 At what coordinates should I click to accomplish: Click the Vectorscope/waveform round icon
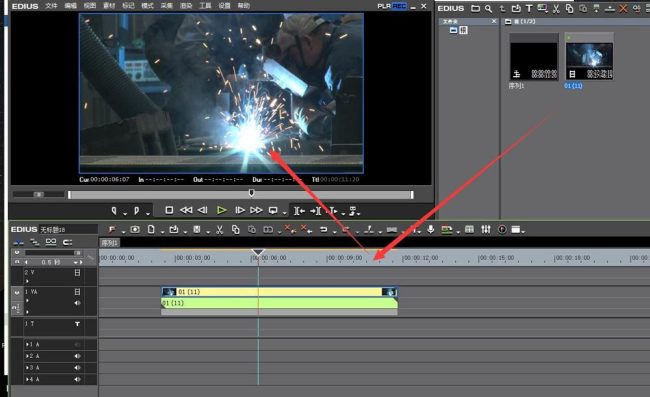pyautogui.click(x=502, y=229)
